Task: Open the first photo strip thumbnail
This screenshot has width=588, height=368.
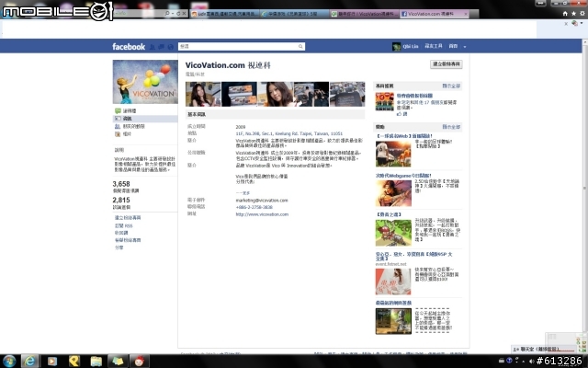Action: tap(203, 94)
